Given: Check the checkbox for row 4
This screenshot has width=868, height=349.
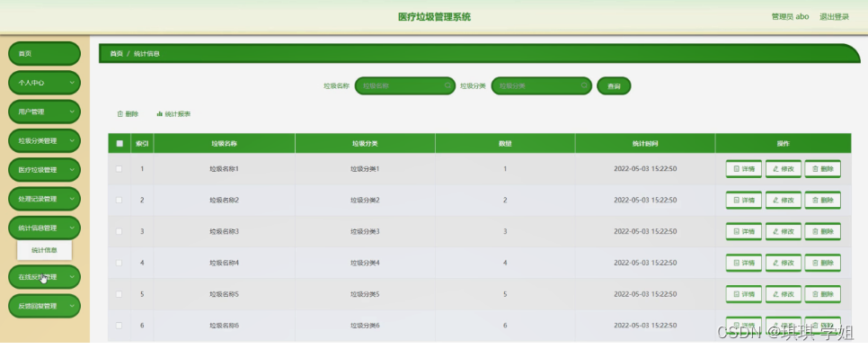Looking at the screenshot, I should tap(119, 263).
